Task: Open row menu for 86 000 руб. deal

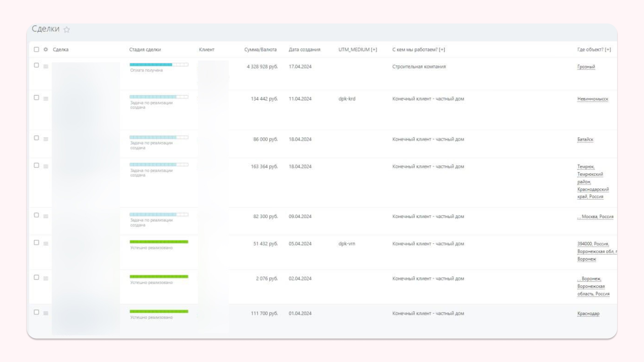Action: (46, 139)
